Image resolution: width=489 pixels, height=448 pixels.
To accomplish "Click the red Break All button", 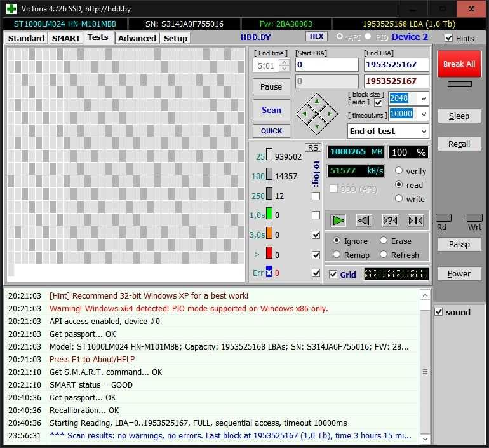I will [459, 64].
